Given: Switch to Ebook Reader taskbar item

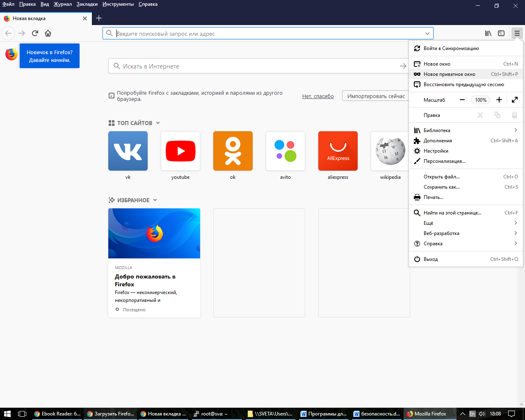Looking at the screenshot, I should 57,414.
